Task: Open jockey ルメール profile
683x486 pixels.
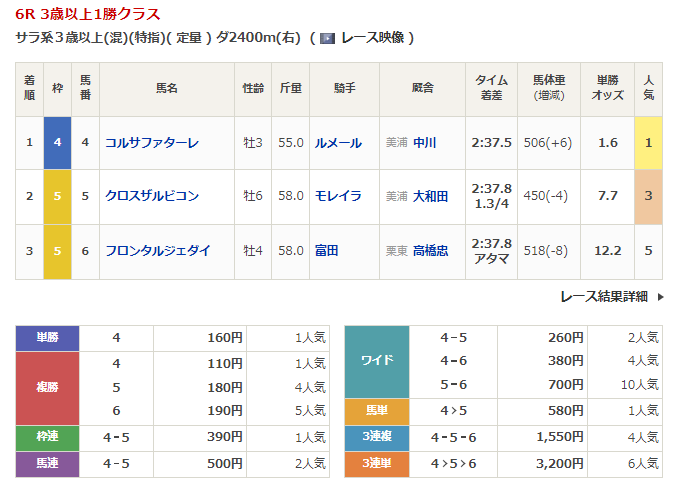Action: pyautogui.click(x=337, y=143)
